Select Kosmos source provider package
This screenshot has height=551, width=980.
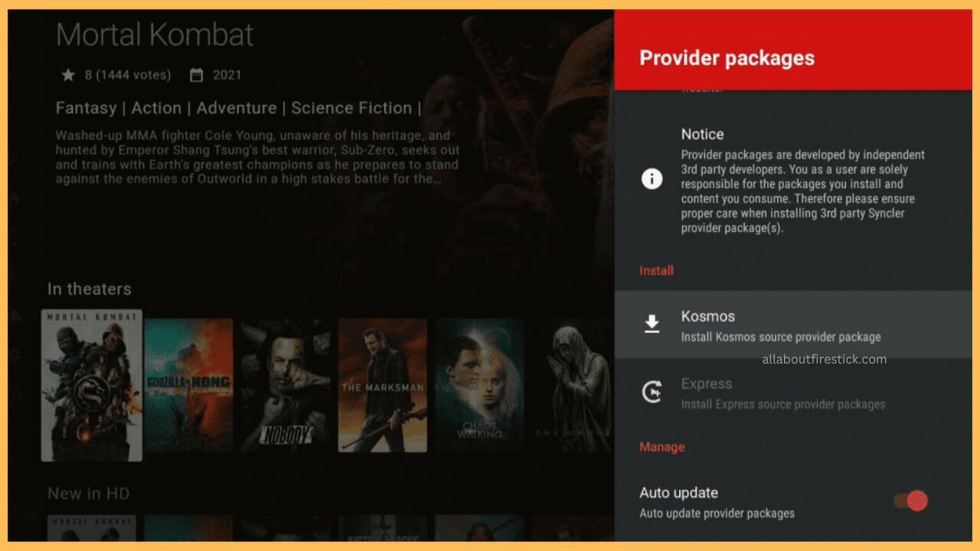pyautogui.click(x=793, y=324)
